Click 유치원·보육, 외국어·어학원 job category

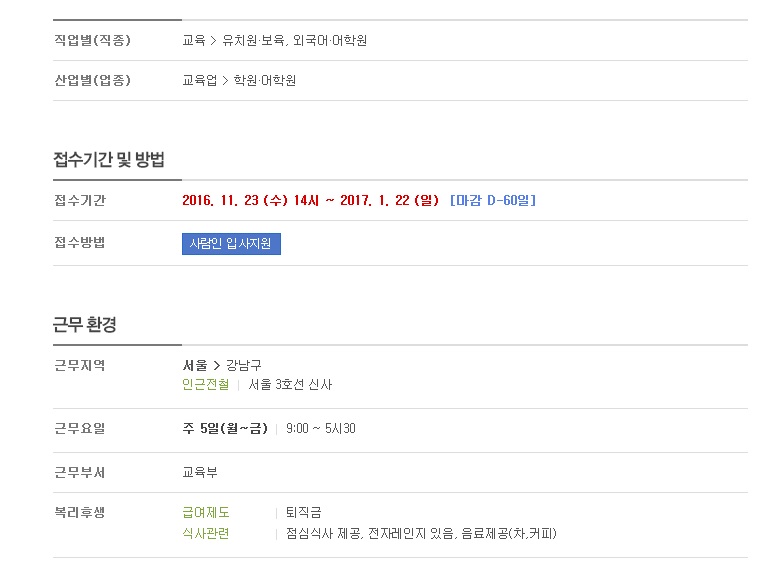tap(294, 40)
